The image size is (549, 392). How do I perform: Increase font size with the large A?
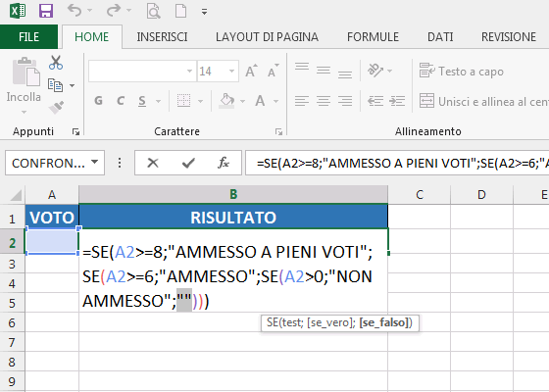tap(251, 72)
